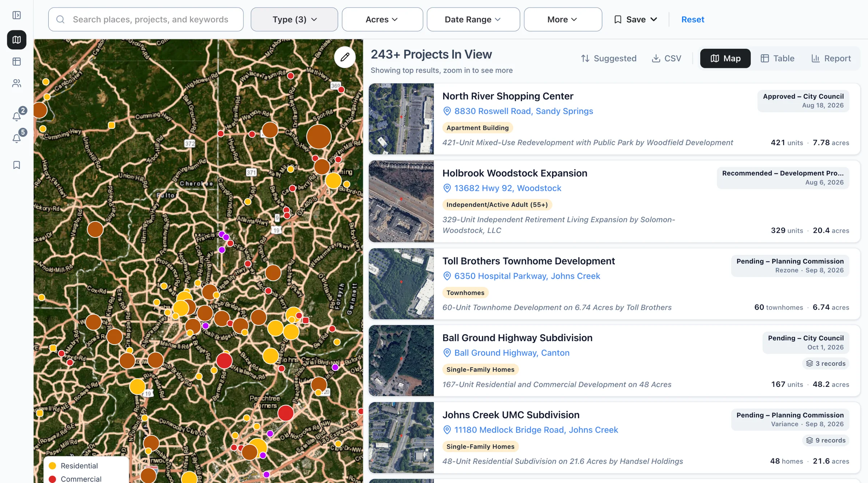This screenshot has height=483, width=868.
Task: Click Commercial red legend swatch
Action: tap(52, 479)
